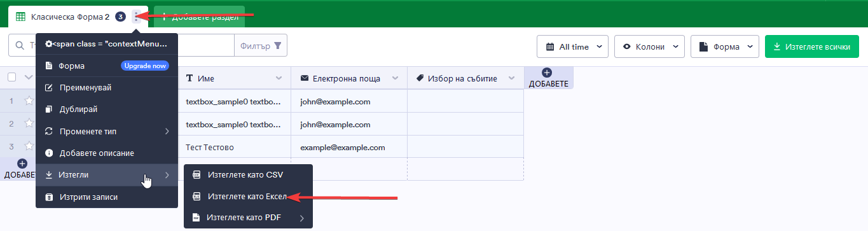Click the entry count badge showing 3
Image resolution: width=868 pixels, height=231 pixels.
[x=120, y=17]
